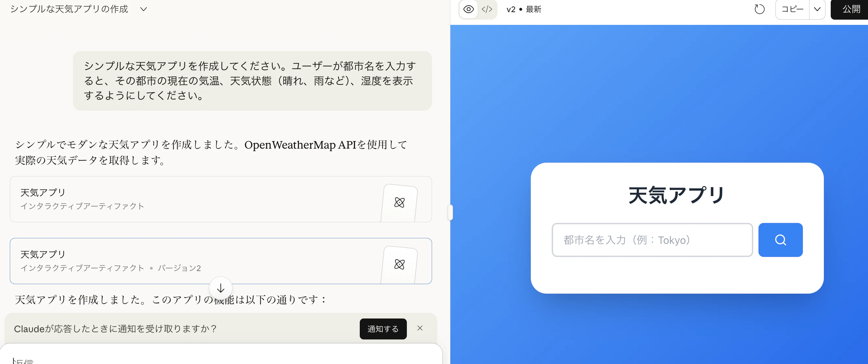Click the magnifier search button in weather app
This screenshot has height=364, width=868.
point(780,240)
